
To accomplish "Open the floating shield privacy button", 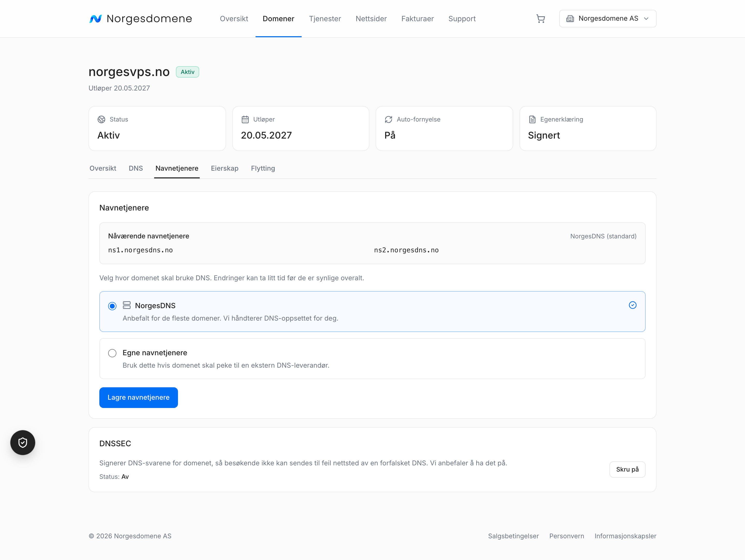I will pyautogui.click(x=23, y=443).
